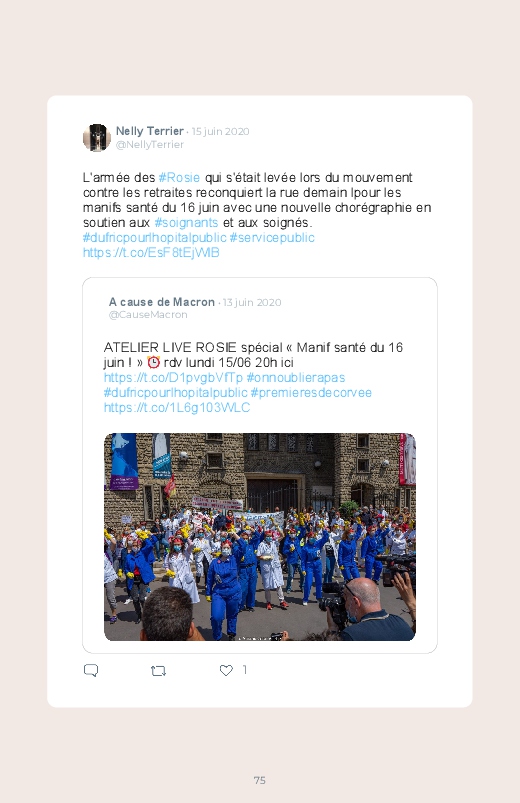Image resolution: width=520 pixels, height=803 pixels.
Task: Open the https://t.co/D1pvgbVfTp link
Action: 173,377
